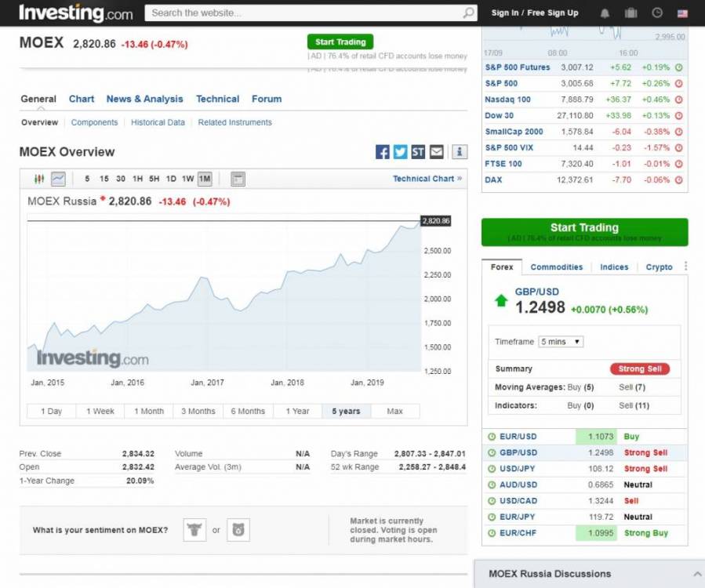Open the chart window icon in toolbar
The height and width of the screenshot is (588, 705).
[238, 179]
